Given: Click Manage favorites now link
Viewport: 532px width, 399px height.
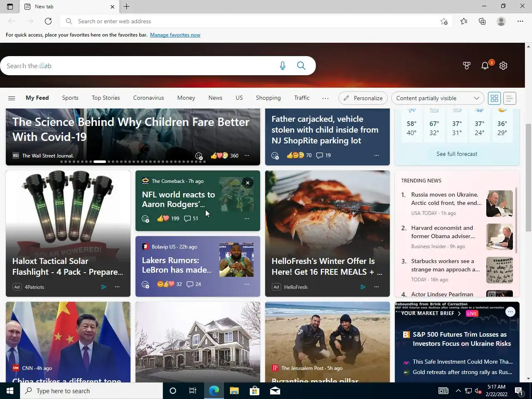Looking at the screenshot, I should [175, 35].
